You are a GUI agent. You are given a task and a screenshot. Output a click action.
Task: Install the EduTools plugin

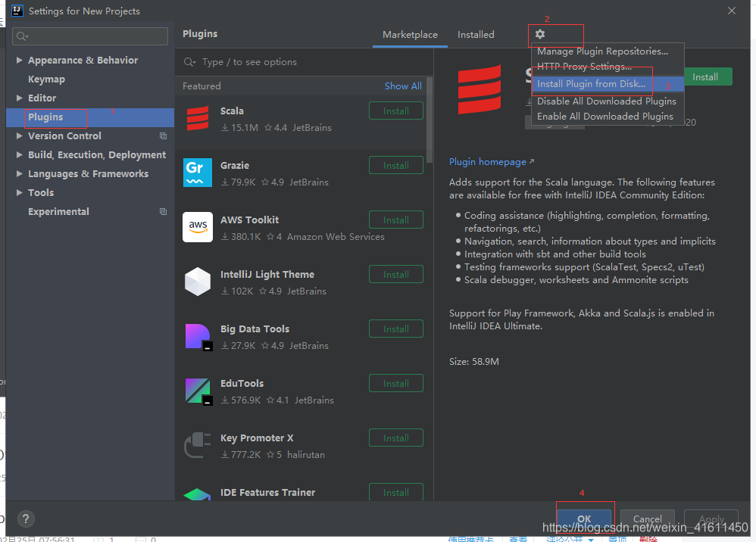click(x=396, y=383)
